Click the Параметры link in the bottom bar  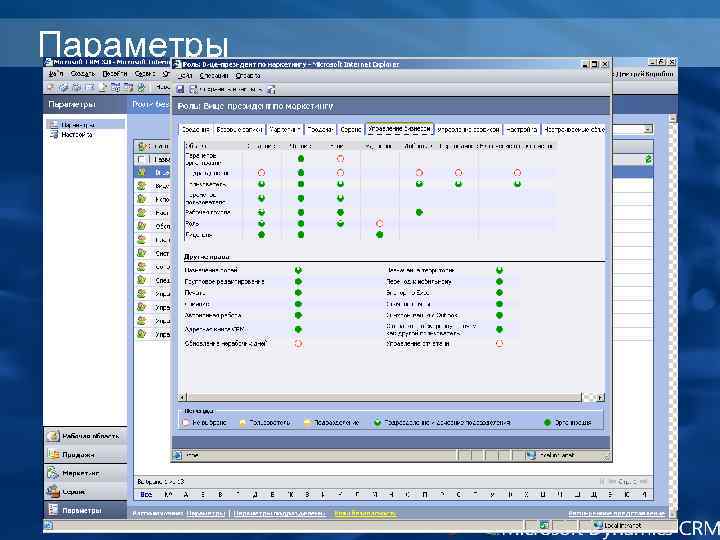[206, 513]
